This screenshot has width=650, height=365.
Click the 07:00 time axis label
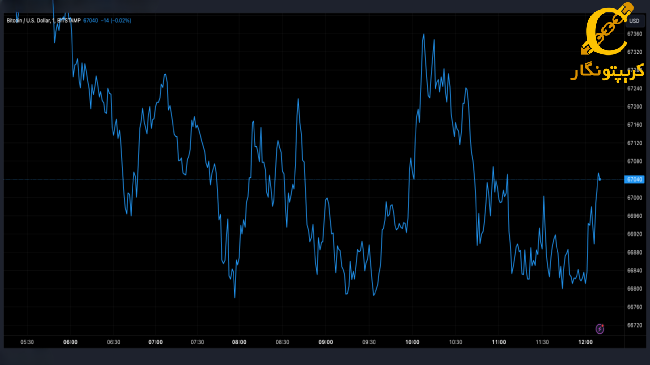155,342
